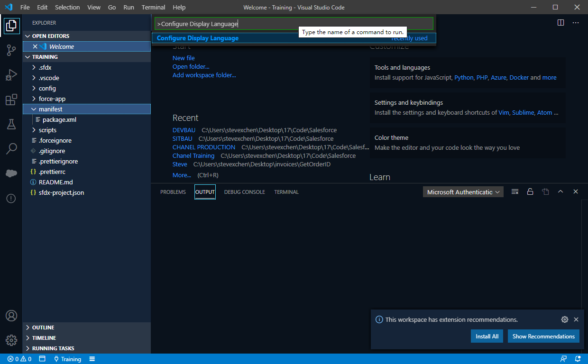The width and height of the screenshot is (588, 364).
Task: Open the Source Control view
Action: [11, 50]
